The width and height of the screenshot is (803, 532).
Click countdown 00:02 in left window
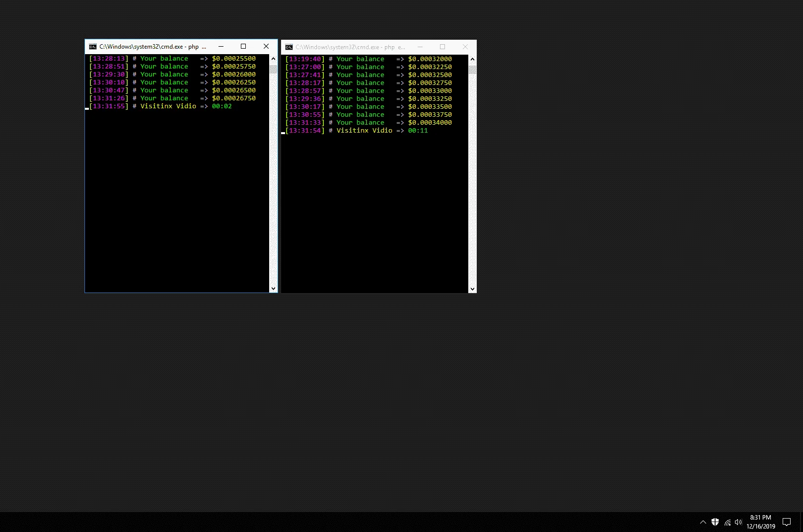pyautogui.click(x=222, y=106)
